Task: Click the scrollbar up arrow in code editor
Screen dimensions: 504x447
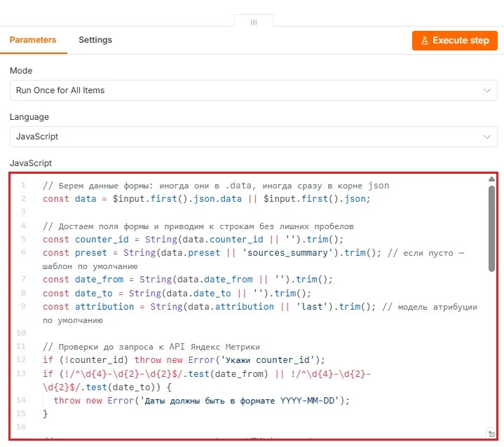Action: 491,179
